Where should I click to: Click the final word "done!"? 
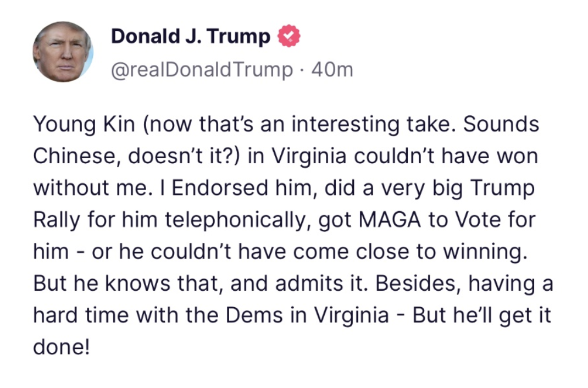(61, 348)
